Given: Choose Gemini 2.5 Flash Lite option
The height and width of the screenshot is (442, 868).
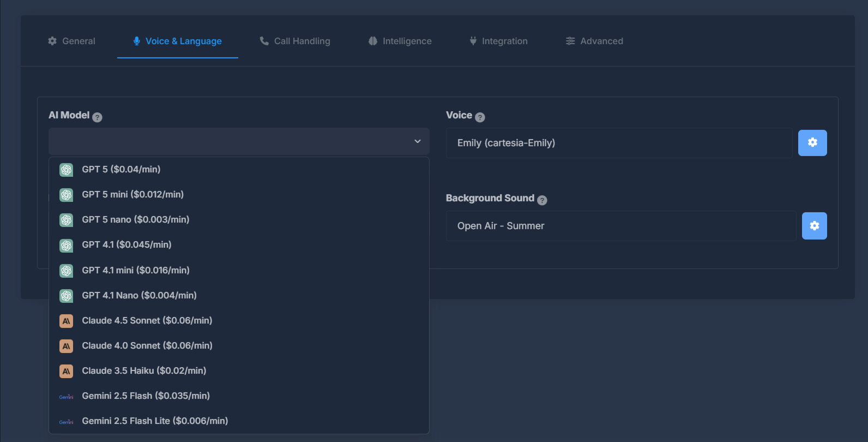Looking at the screenshot, I should (239, 421).
